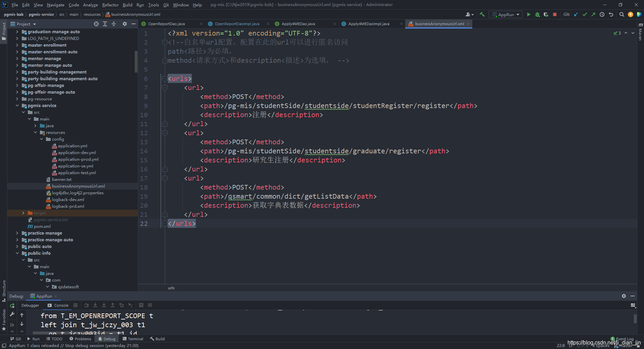Screen dimensions: 644x349
Task: Open the user account dropdown in toolbar
Action: click(x=470, y=14)
